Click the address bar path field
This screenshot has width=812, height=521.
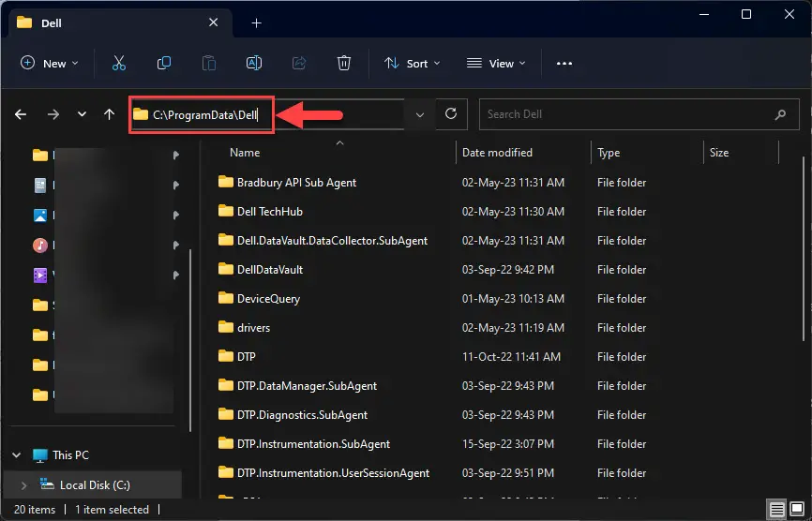pyautogui.click(x=268, y=114)
